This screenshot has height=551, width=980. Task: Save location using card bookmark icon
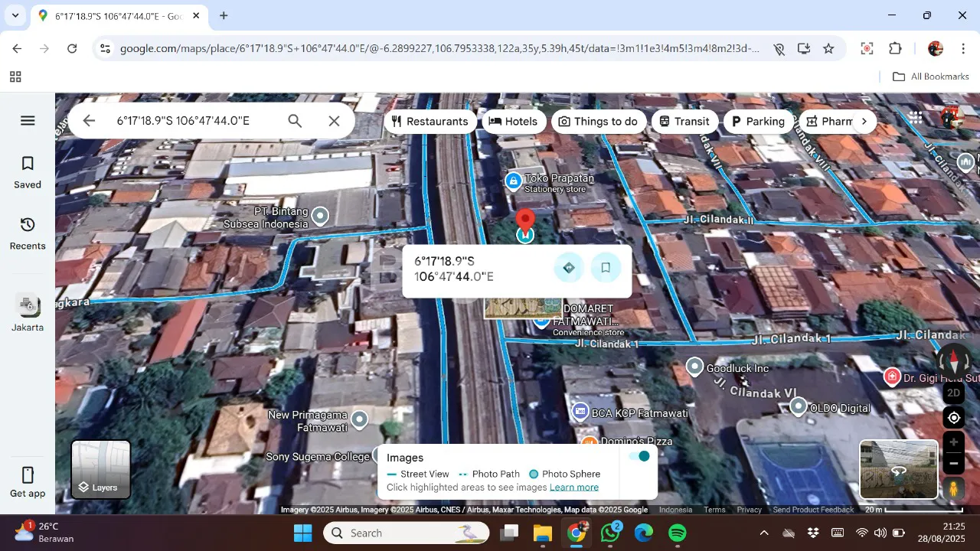[x=606, y=268]
